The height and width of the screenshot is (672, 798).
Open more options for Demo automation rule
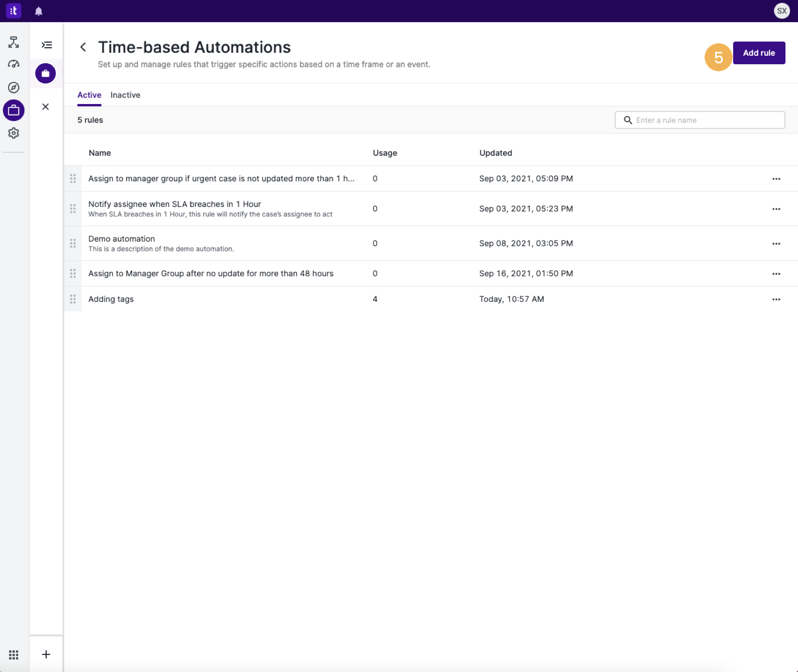point(776,244)
